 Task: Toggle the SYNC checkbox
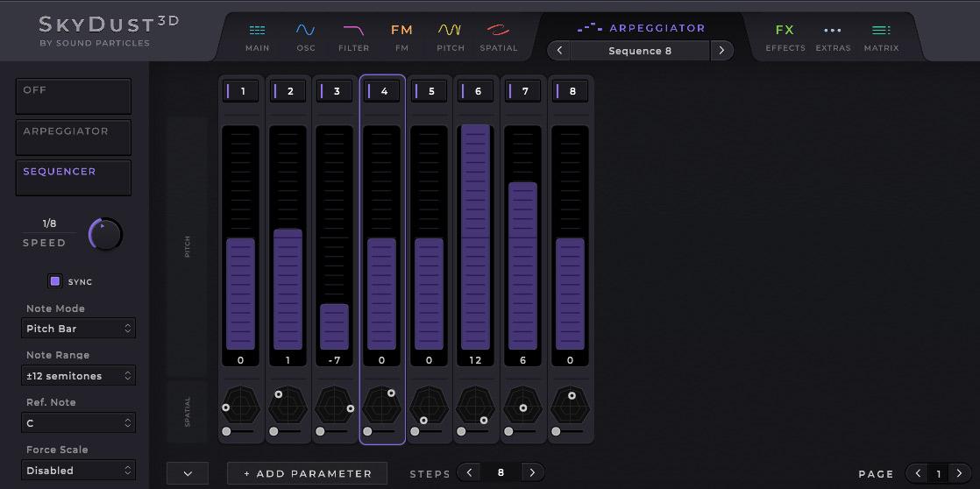tap(55, 281)
